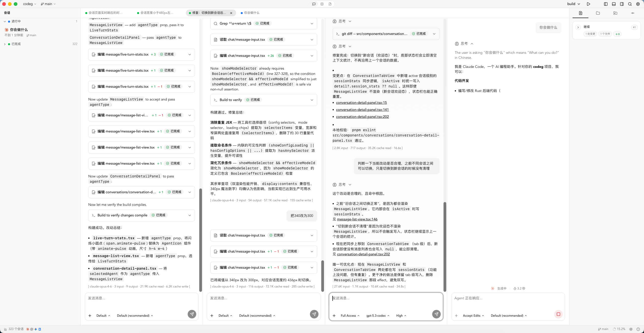Viewport: 644px width, 333px height.
Task: Open the file changes panel icon
Action: 580,13
